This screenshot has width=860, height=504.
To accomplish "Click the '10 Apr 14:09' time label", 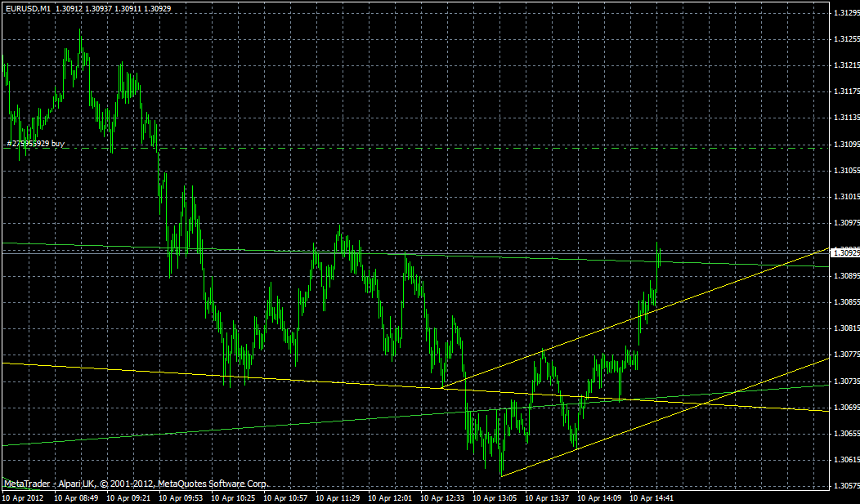I will coord(600,498).
